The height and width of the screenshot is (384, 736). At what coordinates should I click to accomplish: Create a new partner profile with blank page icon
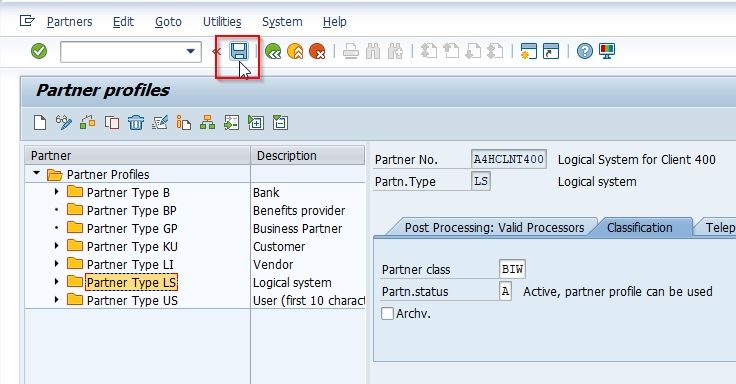click(x=40, y=123)
